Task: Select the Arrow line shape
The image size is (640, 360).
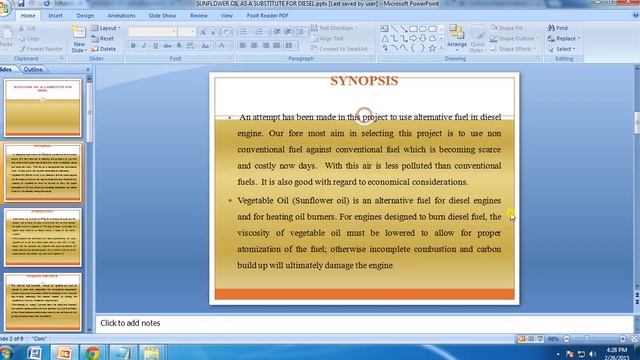Action: 404,29
